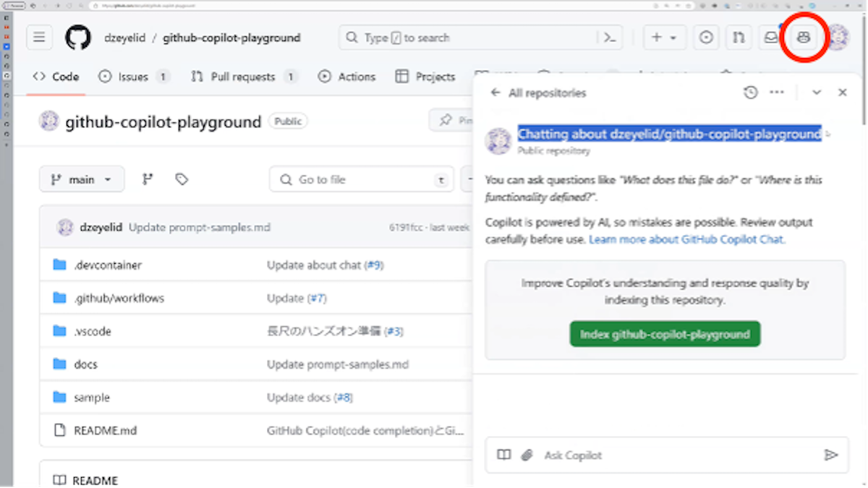
Task: Open the .devcontainer folder
Action: [x=108, y=265]
